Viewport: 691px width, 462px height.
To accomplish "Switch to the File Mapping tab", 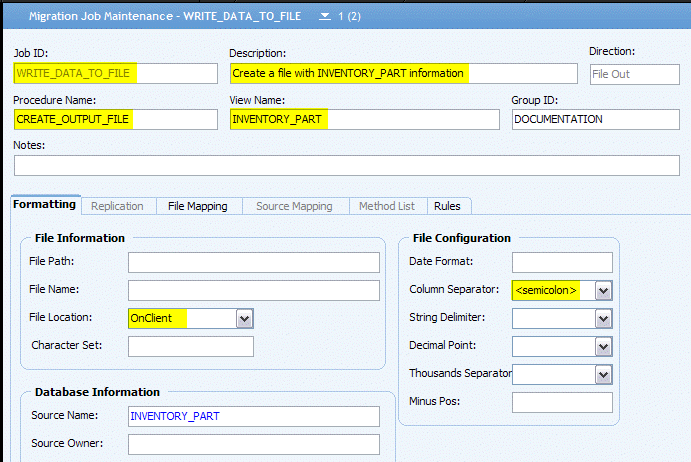I will pyautogui.click(x=198, y=206).
